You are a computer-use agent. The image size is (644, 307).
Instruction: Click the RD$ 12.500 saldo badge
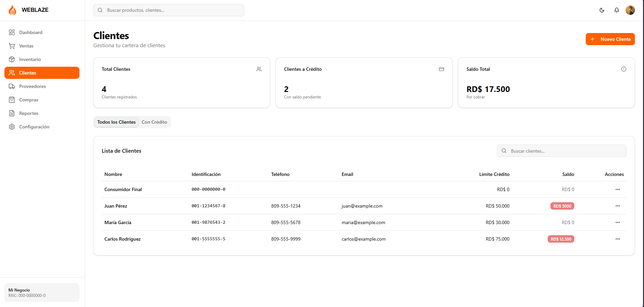pos(561,239)
